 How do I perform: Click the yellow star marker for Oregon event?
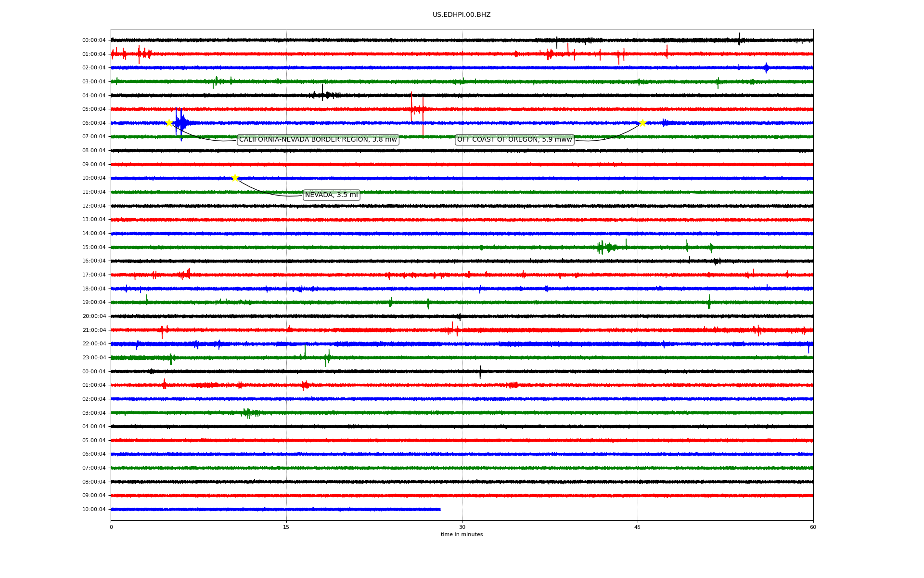tap(642, 123)
